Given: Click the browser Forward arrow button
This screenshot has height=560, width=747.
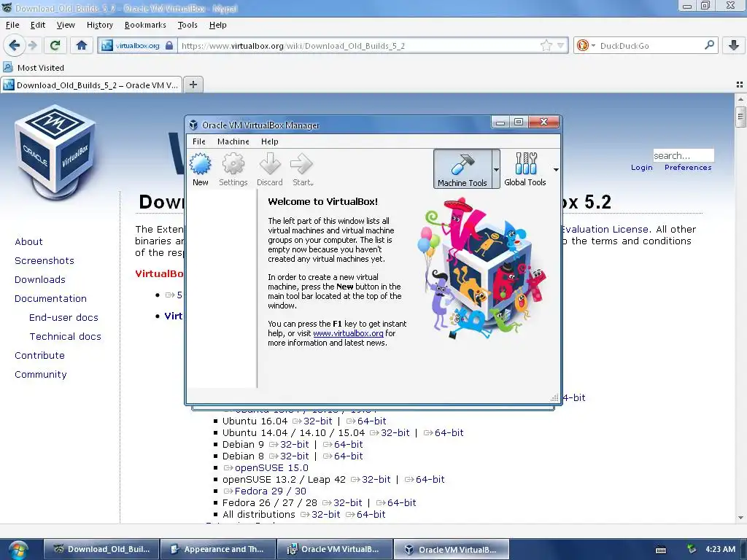Looking at the screenshot, I should point(32,45).
